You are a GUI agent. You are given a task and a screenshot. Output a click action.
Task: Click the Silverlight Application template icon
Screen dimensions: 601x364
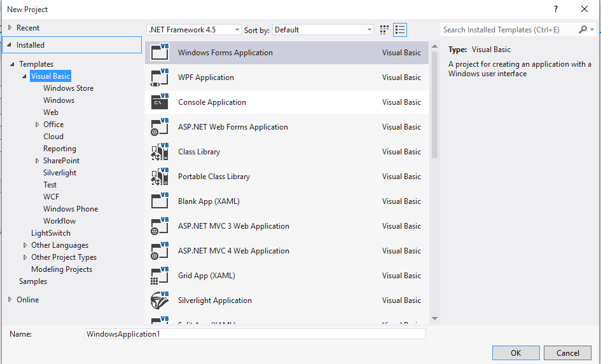(x=160, y=300)
